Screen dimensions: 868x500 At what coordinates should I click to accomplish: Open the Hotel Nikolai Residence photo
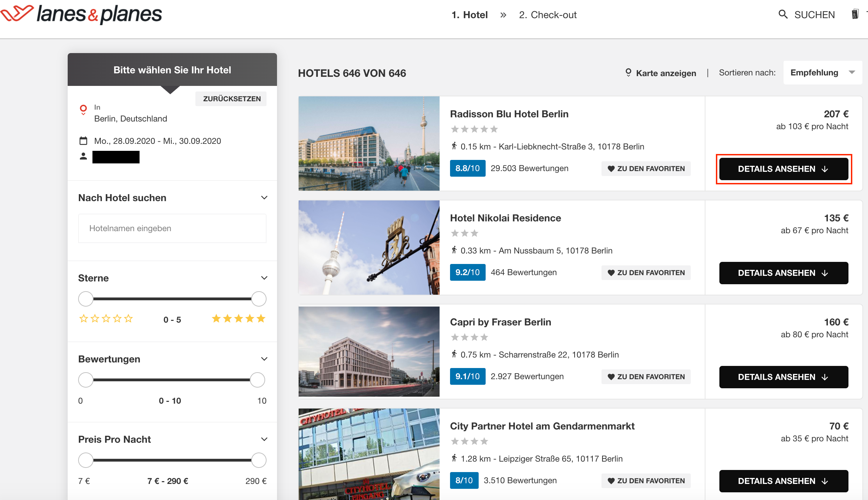(369, 248)
